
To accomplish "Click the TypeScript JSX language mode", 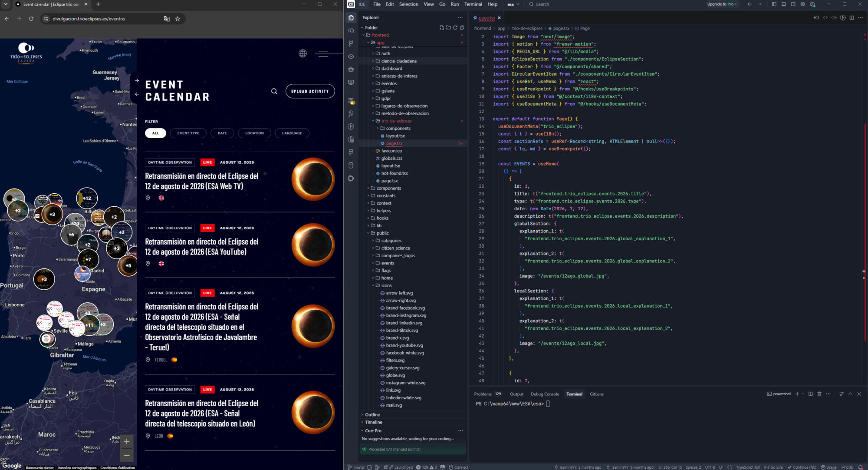I will [748, 467].
